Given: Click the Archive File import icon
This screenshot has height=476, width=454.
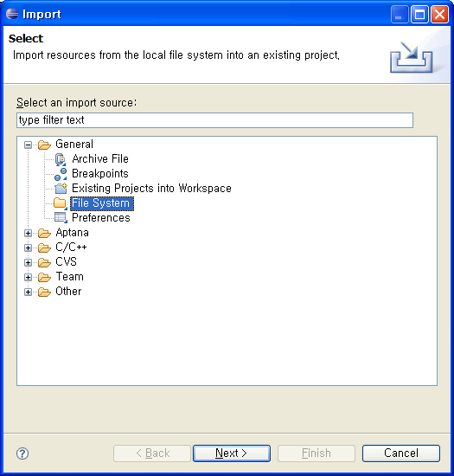Looking at the screenshot, I should coord(61,159).
